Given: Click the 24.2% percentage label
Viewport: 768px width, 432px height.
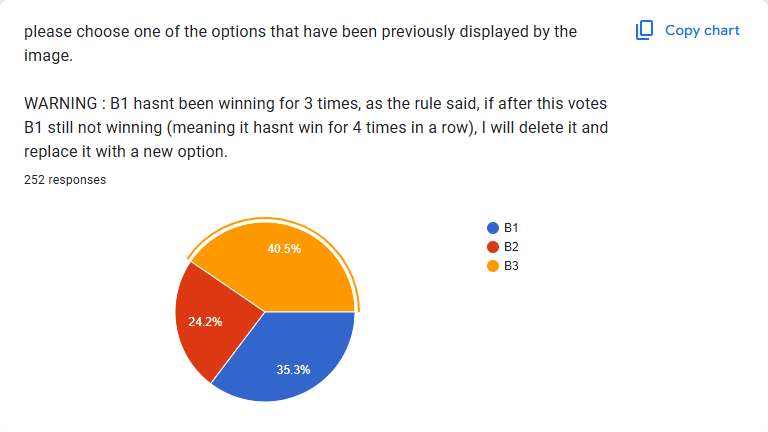Looking at the screenshot, I should click(205, 322).
